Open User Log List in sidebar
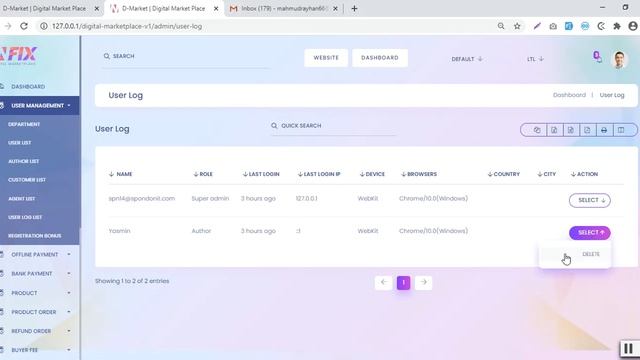The image size is (640, 360). (25, 217)
